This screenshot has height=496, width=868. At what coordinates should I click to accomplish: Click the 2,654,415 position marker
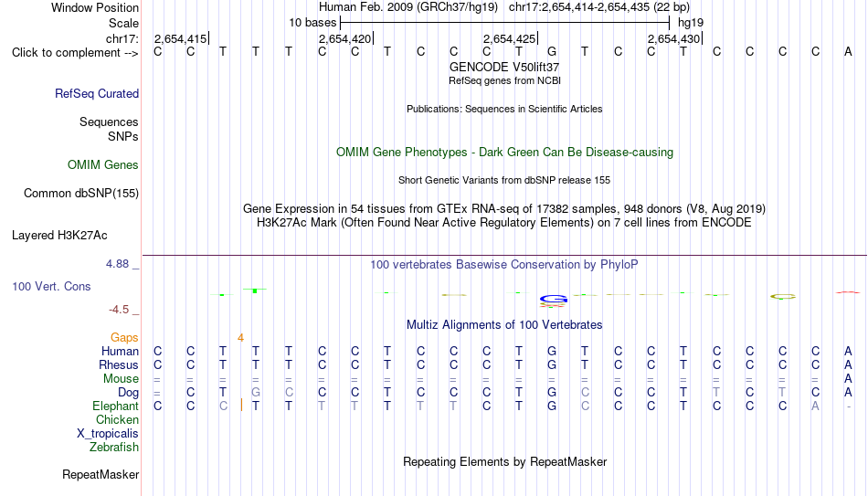pos(181,38)
